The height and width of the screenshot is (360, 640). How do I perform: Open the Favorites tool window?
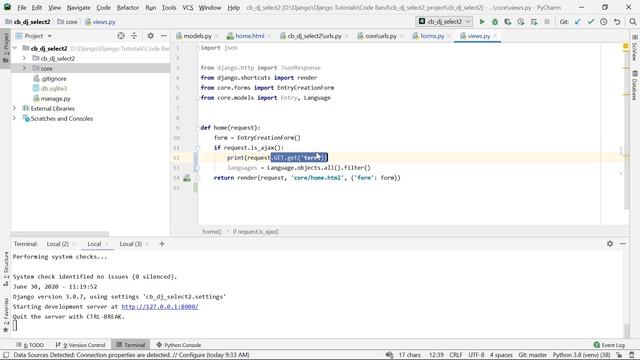pos(6,316)
